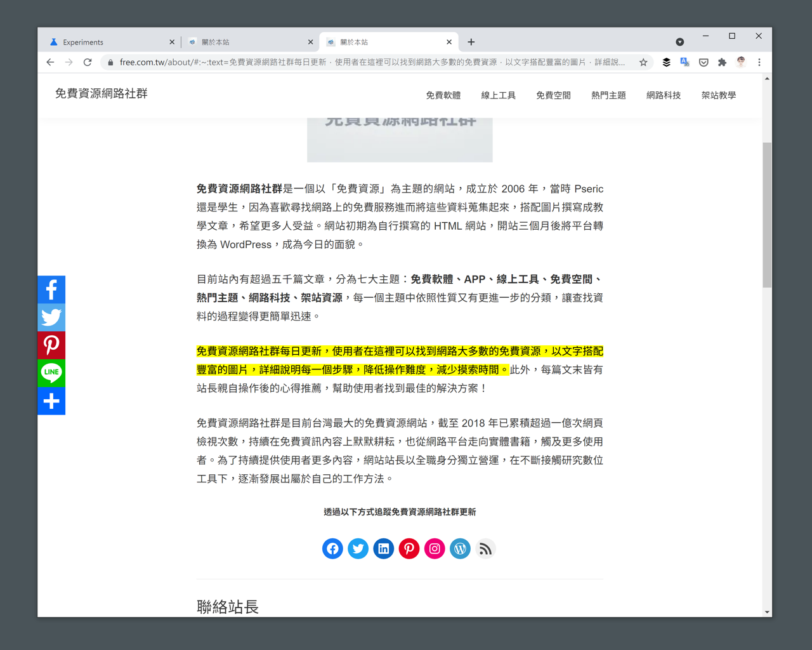Open the Chrome profile avatar
The image size is (812, 650).
[741, 62]
